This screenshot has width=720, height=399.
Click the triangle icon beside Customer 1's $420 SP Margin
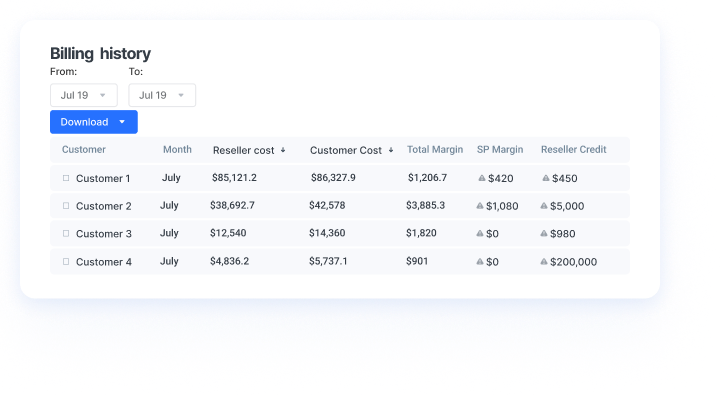click(x=482, y=178)
